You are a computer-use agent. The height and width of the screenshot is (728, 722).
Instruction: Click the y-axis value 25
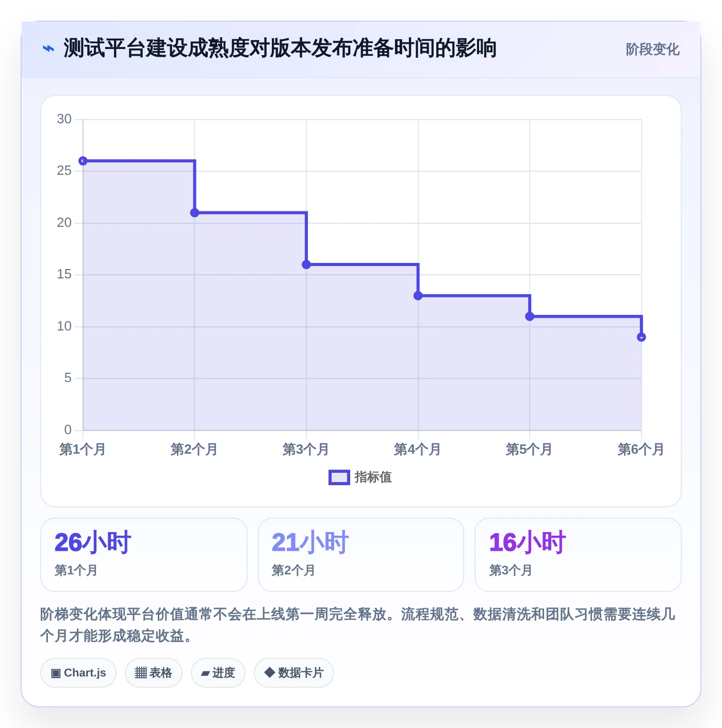point(64,171)
